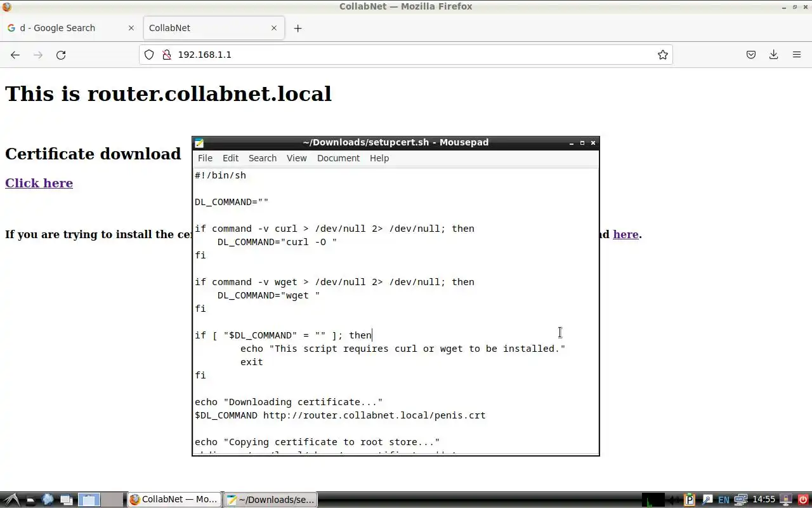Click the screen lock tray icon
This screenshot has width=812, height=508.
787,500
